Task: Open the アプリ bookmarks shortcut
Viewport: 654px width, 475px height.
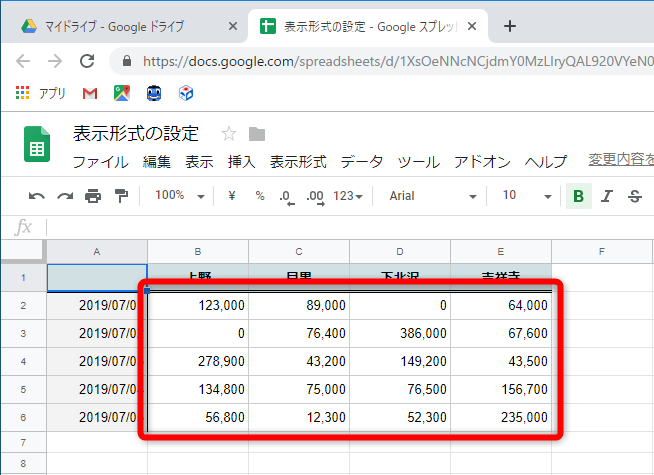Action: 40,93
